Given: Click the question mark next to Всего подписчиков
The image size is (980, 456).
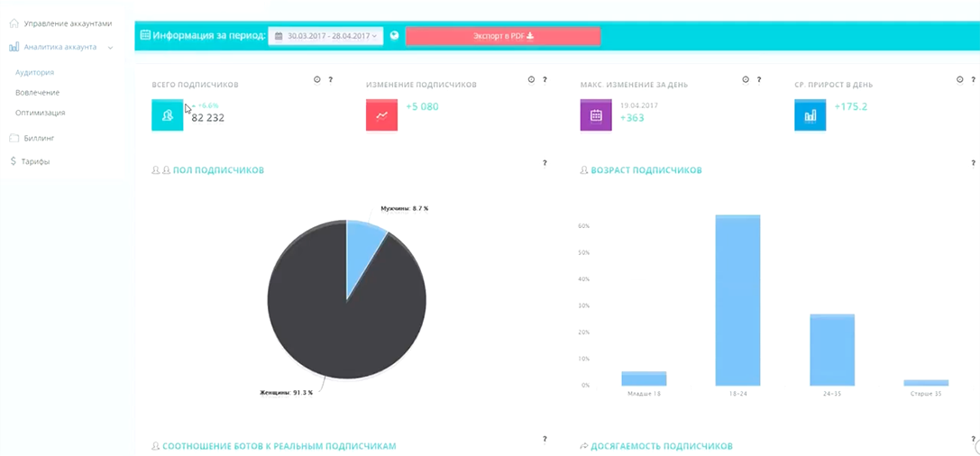Looking at the screenshot, I should pyautogui.click(x=330, y=80).
